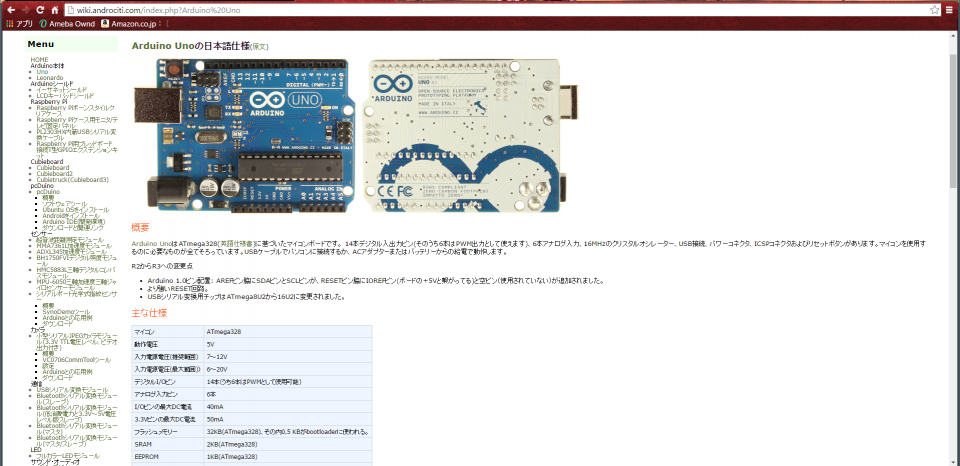Image resolution: width=960 pixels, height=466 pixels.
Task: Click the browser forward arrow
Action: click(x=25, y=10)
